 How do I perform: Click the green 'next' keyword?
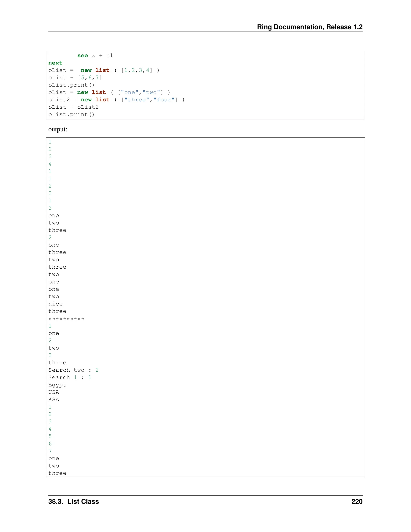pyautogui.click(x=55, y=63)
